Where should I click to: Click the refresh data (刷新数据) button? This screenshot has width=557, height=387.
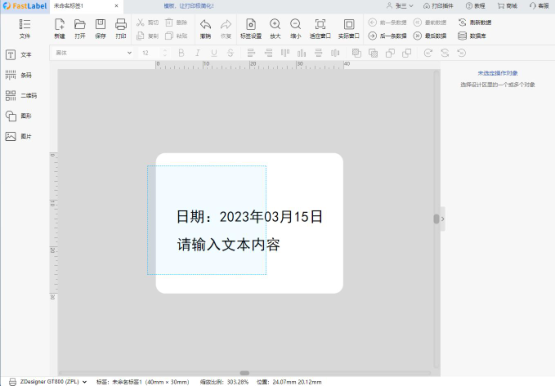tap(475, 22)
